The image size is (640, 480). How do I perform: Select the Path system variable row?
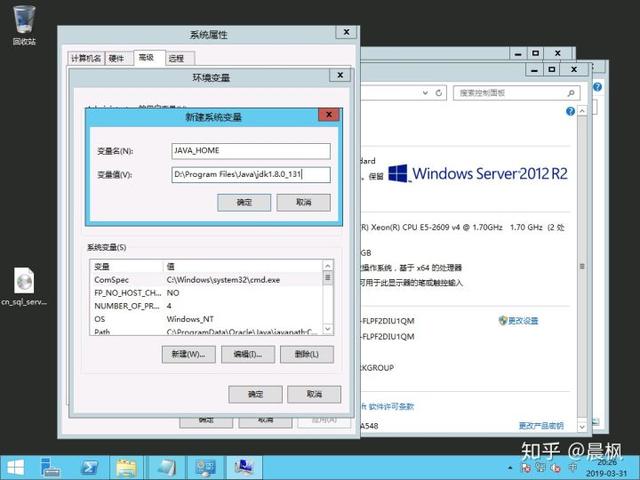pos(206,331)
